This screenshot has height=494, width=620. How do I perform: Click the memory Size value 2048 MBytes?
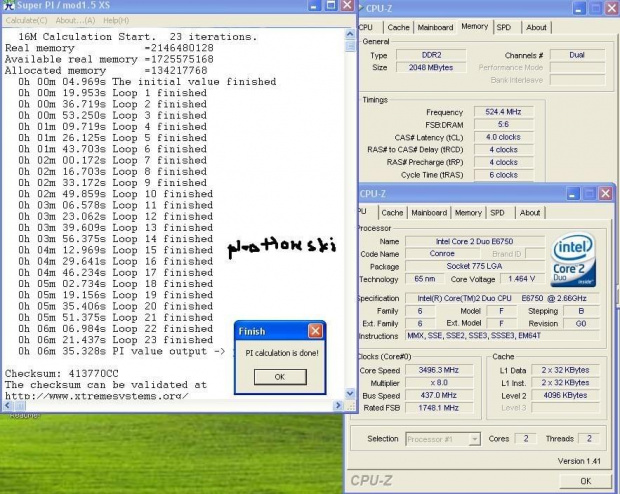431,68
